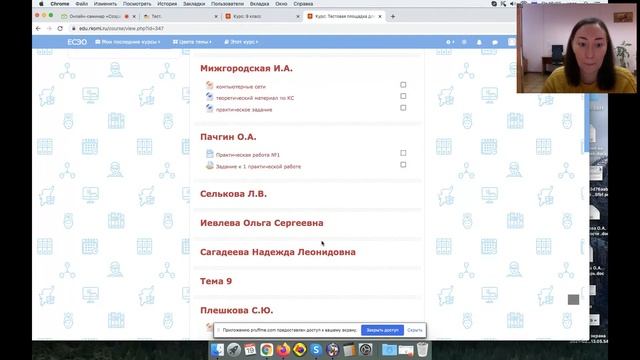The image size is (640, 360).
Task: Click the 'Селькова Л.В.' section heading
Action: [x=233, y=194]
